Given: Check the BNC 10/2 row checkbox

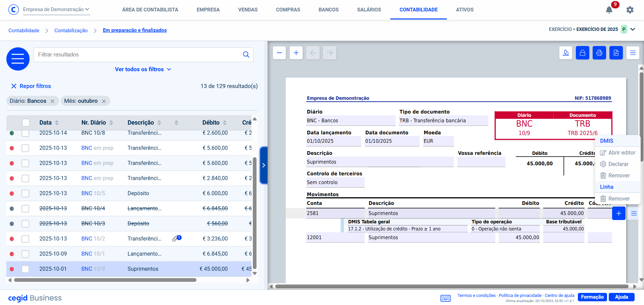Looking at the screenshot, I should 26,239.
